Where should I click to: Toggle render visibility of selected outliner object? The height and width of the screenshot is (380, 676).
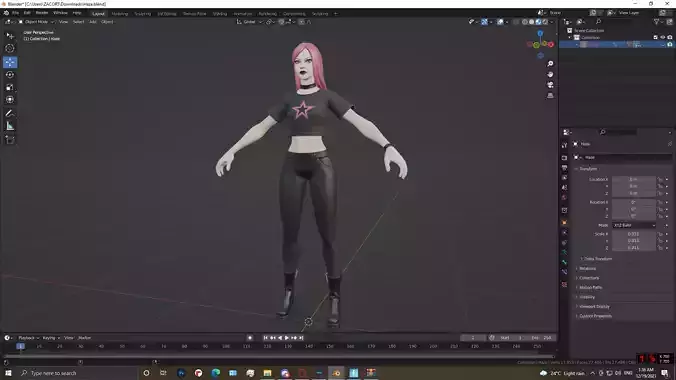[670, 44]
